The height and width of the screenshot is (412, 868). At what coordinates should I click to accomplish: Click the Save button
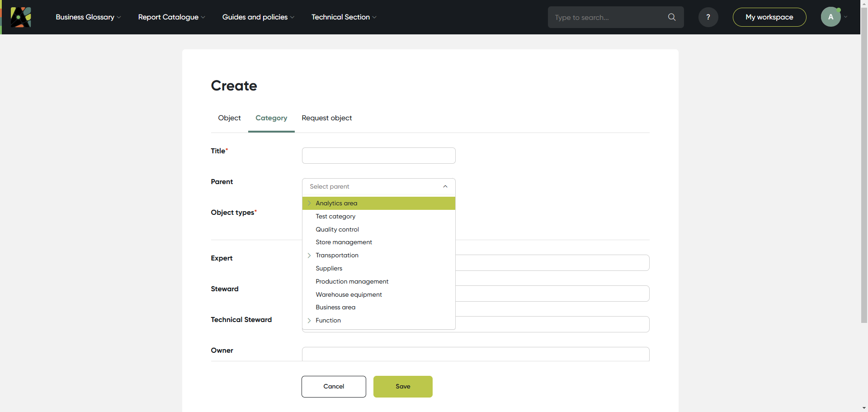click(x=403, y=387)
